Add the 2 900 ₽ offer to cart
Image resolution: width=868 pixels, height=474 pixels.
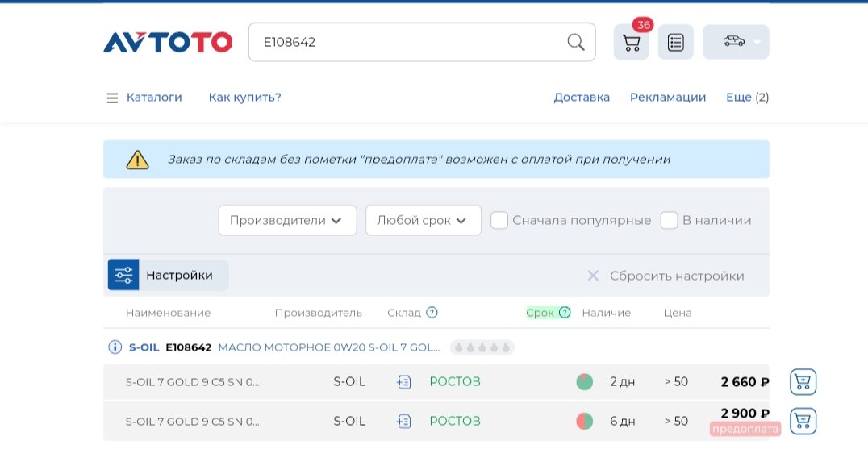[x=803, y=422]
